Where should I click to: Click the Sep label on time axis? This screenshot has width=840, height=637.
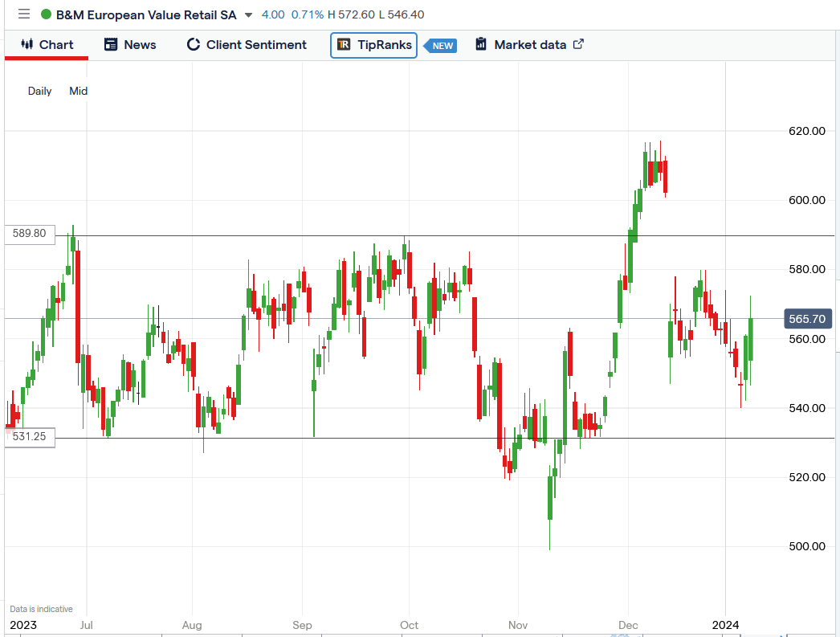pyautogui.click(x=302, y=625)
